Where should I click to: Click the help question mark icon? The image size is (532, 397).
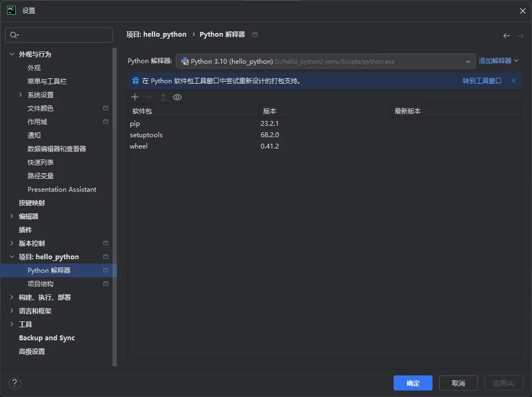(x=15, y=383)
